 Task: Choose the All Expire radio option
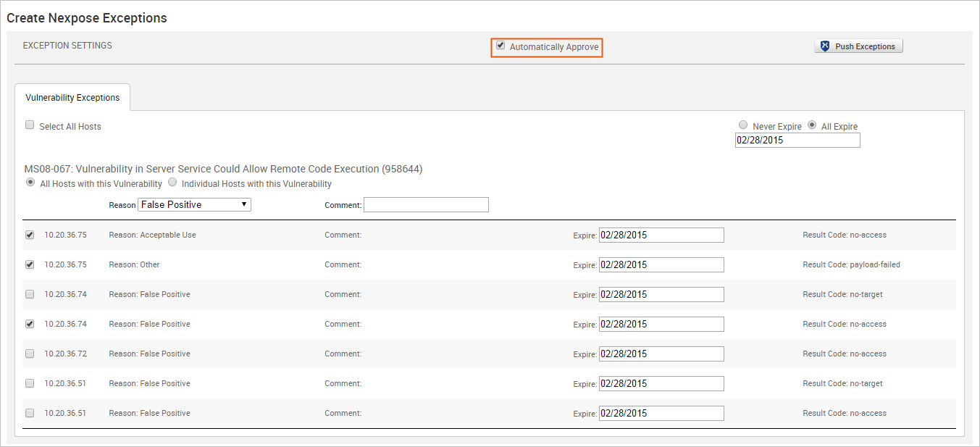point(812,125)
